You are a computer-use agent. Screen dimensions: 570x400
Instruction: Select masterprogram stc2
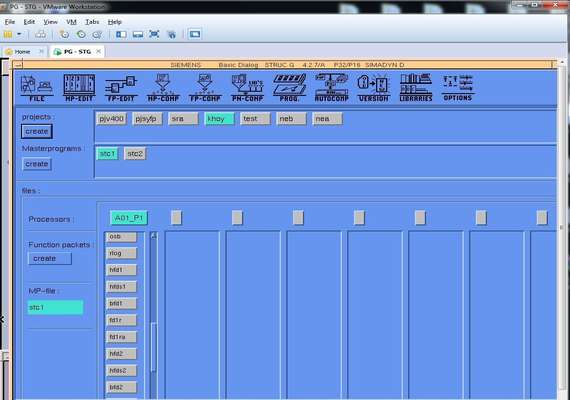[x=135, y=154]
